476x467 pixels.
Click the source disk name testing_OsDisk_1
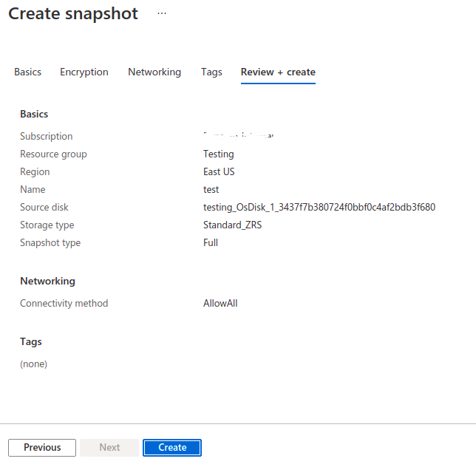(319, 207)
